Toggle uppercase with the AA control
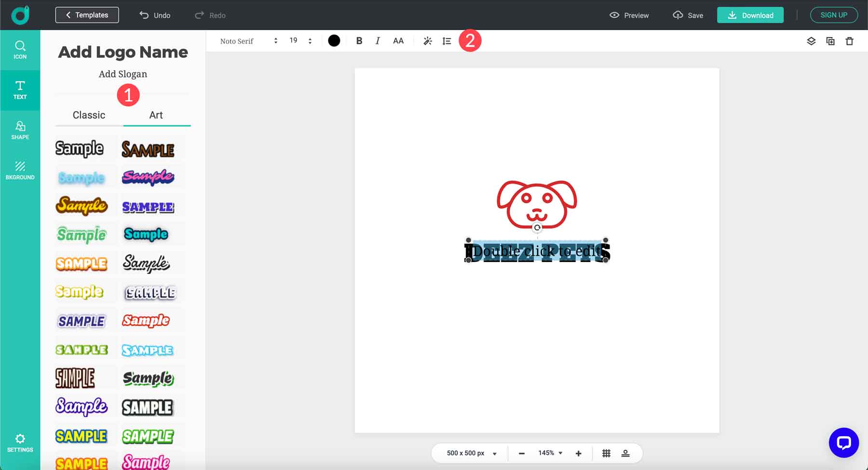Image resolution: width=868 pixels, height=470 pixels. click(x=398, y=41)
